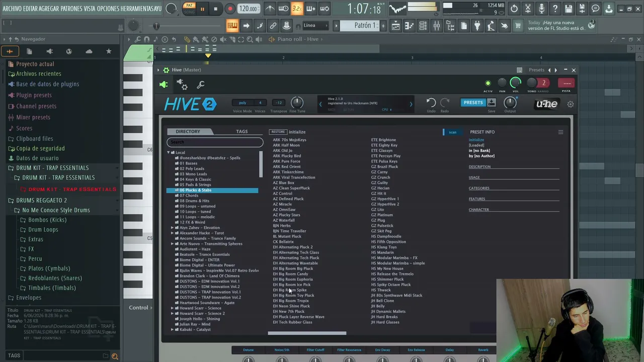The width and height of the screenshot is (644, 362).
Task: Select the next preset arrow in wrapper
Action: click(x=555, y=70)
